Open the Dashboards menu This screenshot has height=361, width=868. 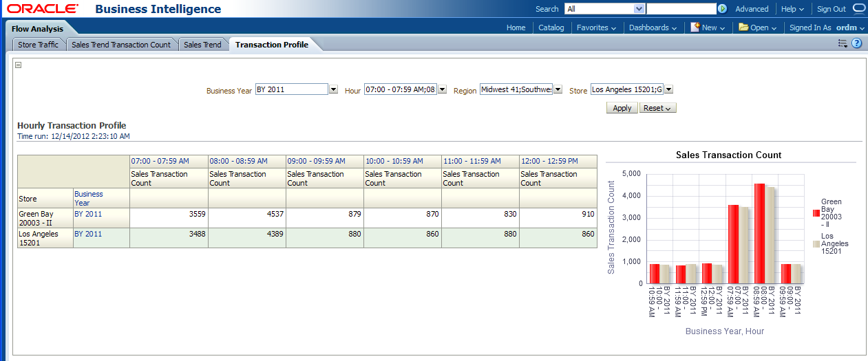653,28
